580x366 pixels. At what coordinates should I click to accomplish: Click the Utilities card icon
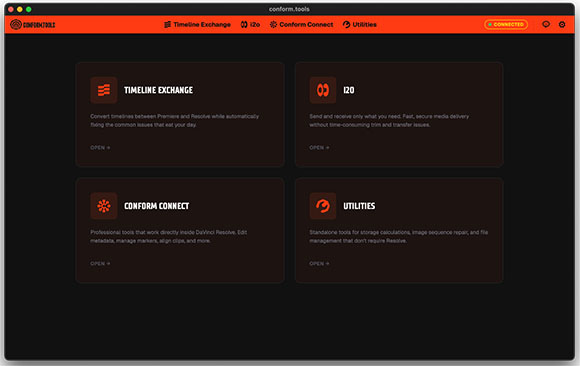323,206
